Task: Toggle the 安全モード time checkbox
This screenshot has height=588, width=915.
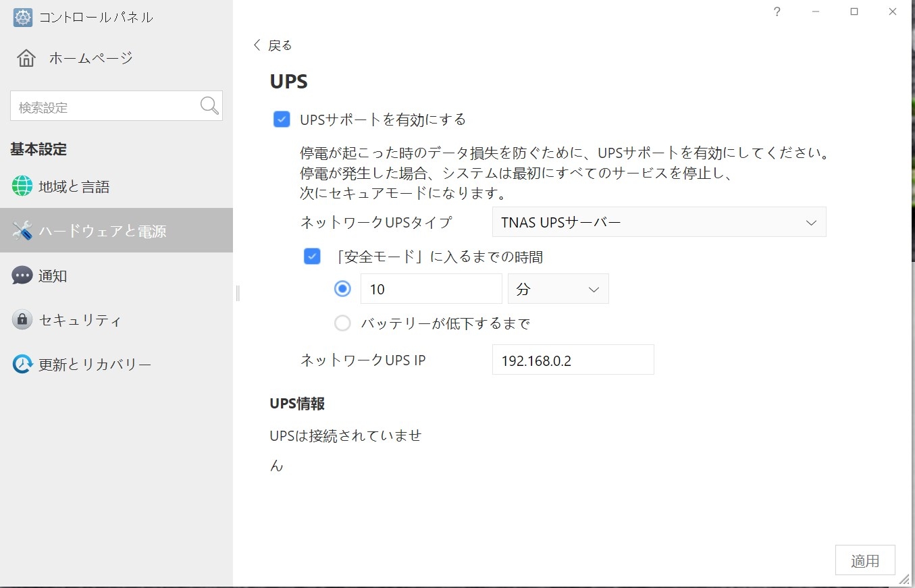Action: click(312, 257)
